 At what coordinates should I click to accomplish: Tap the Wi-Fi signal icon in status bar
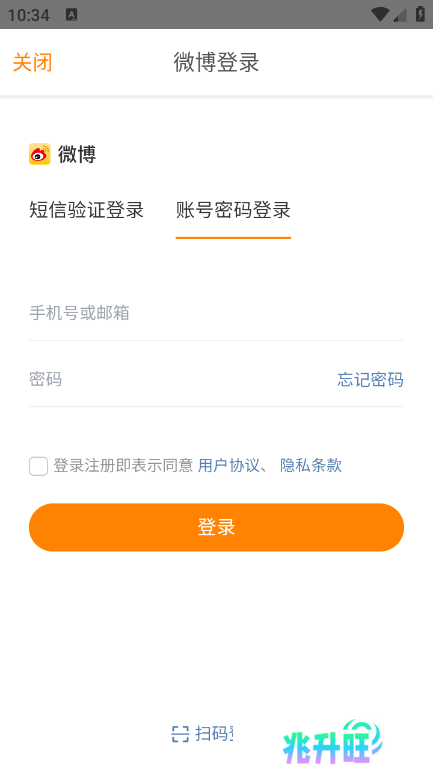click(x=380, y=15)
